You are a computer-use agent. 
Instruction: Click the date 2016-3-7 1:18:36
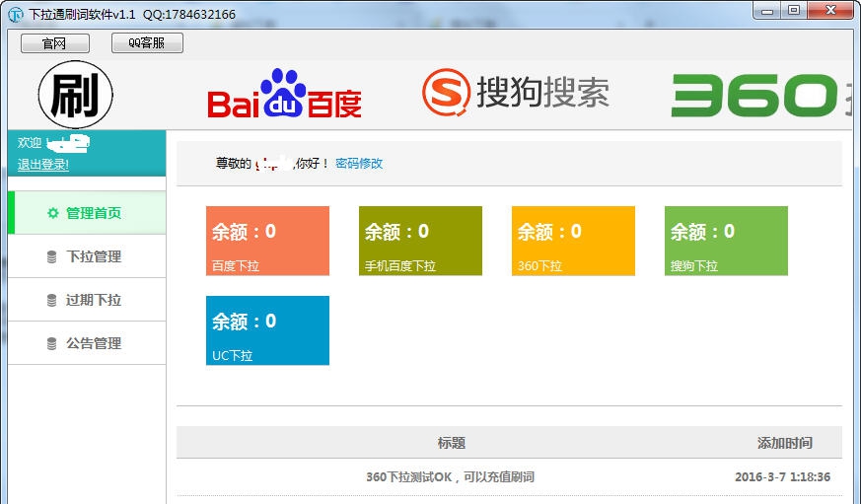tap(782, 476)
